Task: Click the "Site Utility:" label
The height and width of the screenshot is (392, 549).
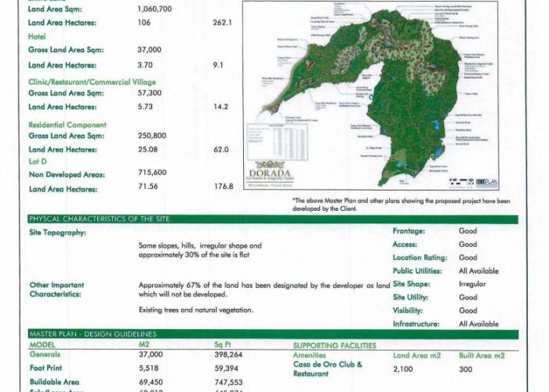Action: tap(410, 297)
